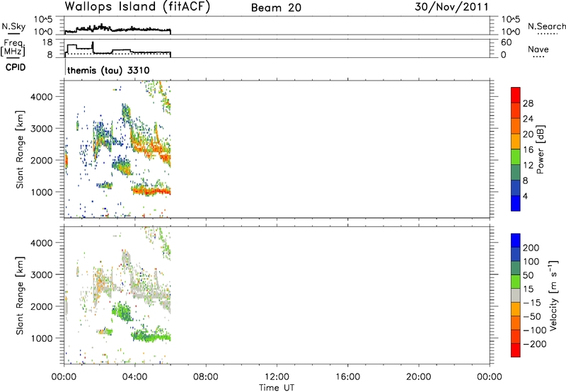Click the 'Nave' legend label

tap(538, 50)
